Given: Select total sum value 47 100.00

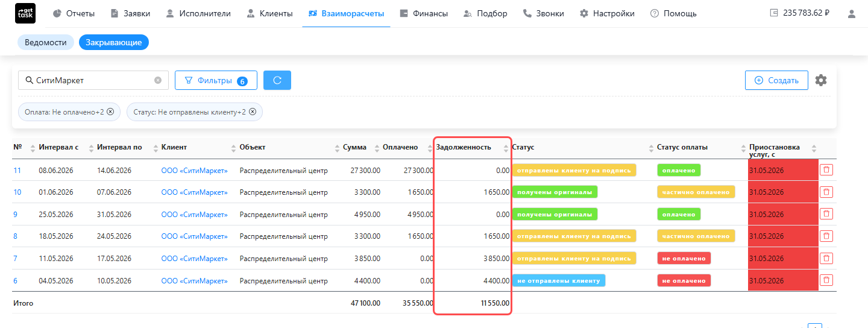Looking at the screenshot, I should [365, 303].
